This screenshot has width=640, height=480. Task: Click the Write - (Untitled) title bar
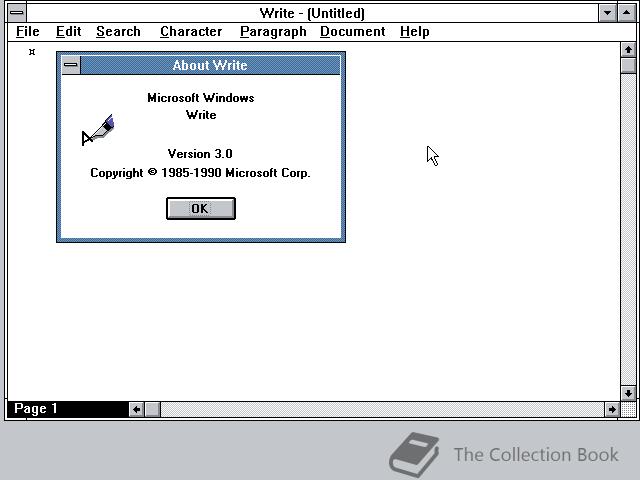(312, 13)
